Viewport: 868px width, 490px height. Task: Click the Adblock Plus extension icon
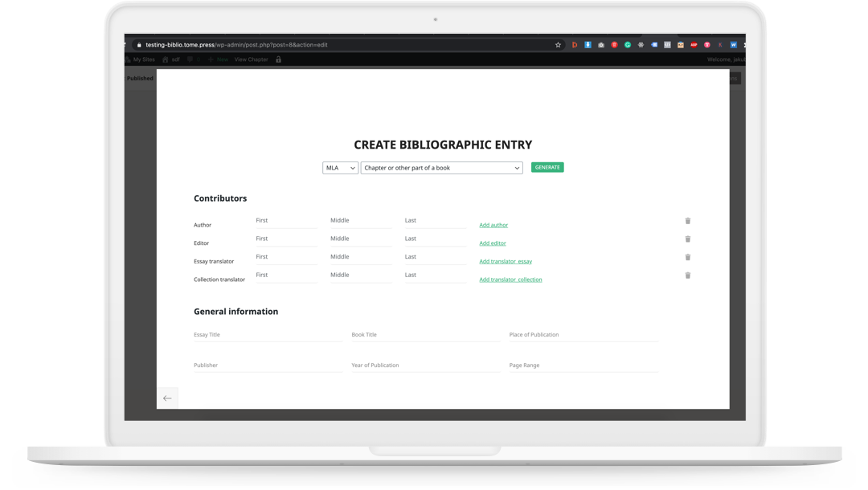tap(694, 45)
